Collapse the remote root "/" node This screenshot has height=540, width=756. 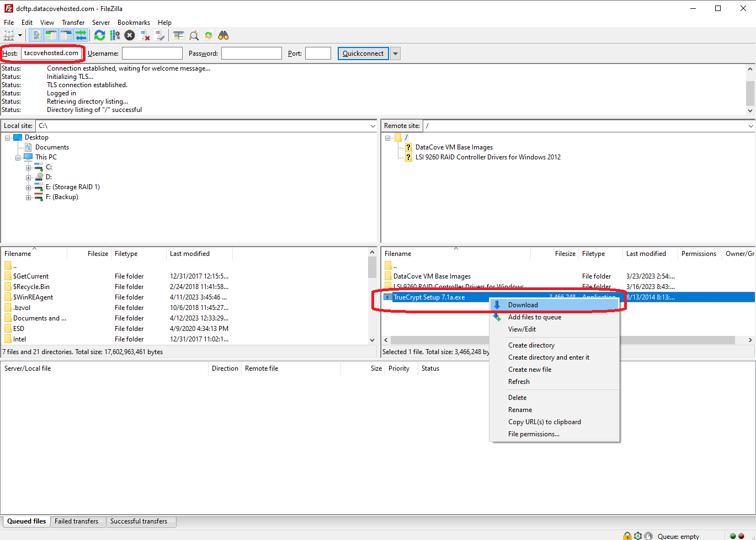(x=388, y=138)
